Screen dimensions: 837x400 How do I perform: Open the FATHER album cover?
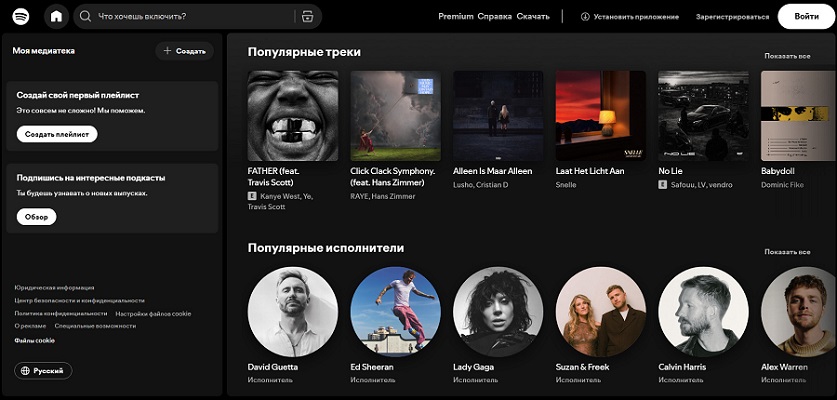(293, 116)
